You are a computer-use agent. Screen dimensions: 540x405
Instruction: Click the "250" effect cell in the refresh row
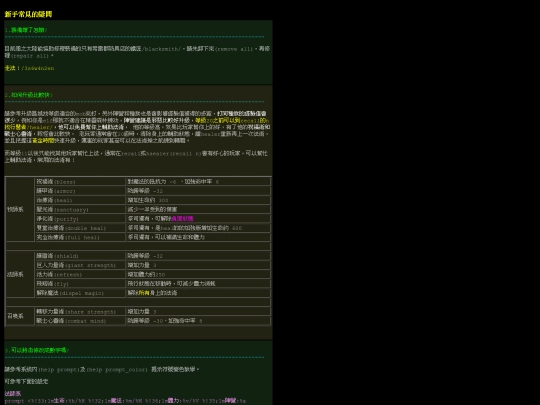coord(198,274)
